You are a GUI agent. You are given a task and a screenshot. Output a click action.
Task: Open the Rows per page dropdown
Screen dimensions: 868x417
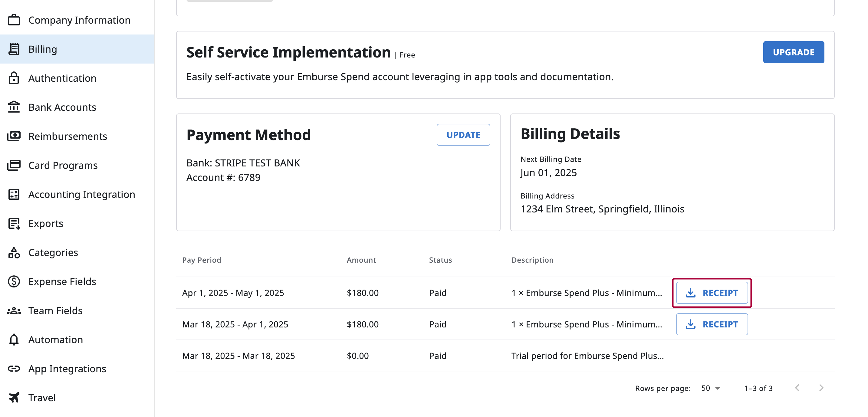coord(711,388)
